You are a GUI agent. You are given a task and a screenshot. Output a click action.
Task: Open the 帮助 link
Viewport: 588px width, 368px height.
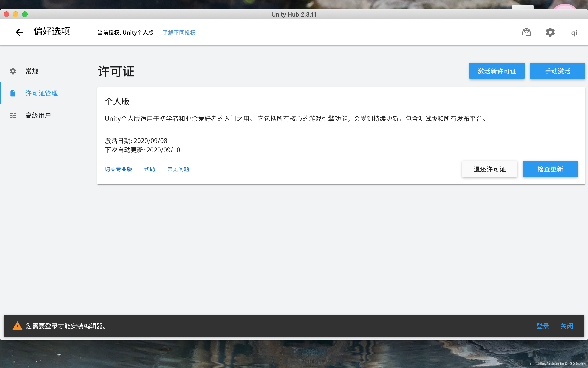tap(150, 169)
